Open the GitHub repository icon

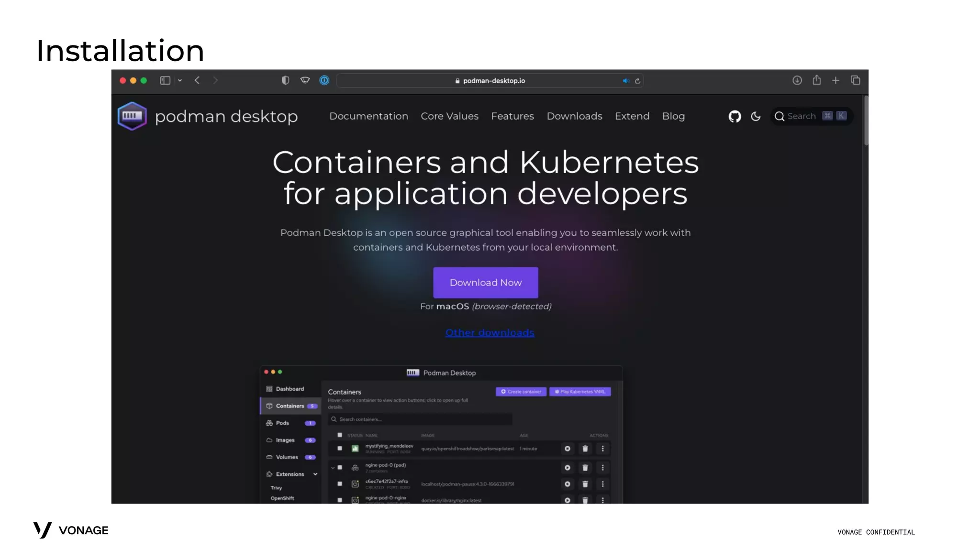(735, 116)
